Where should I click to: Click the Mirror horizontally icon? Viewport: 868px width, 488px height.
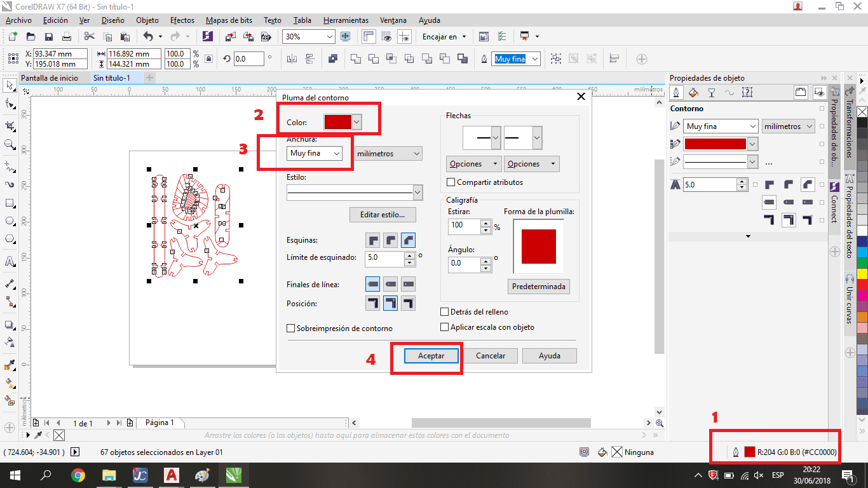[x=292, y=59]
